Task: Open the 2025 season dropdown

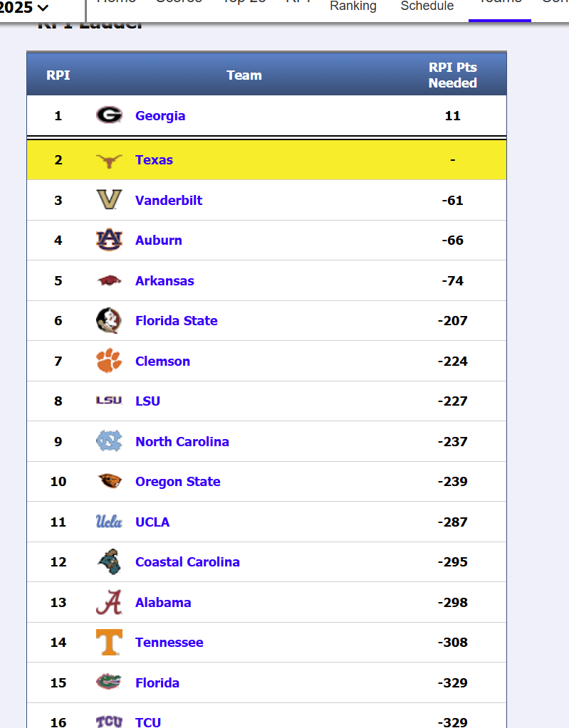Action: point(24,7)
